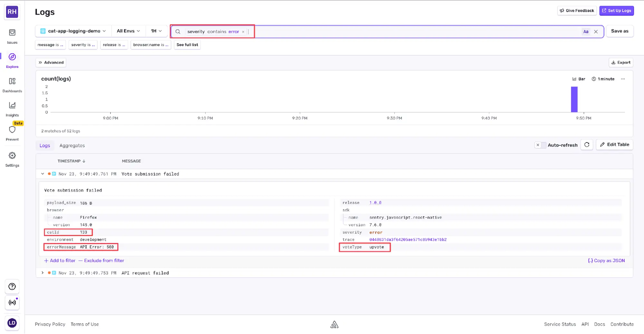
Task: Click the refresh logs icon
Action: pyautogui.click(x=587, y=145)
